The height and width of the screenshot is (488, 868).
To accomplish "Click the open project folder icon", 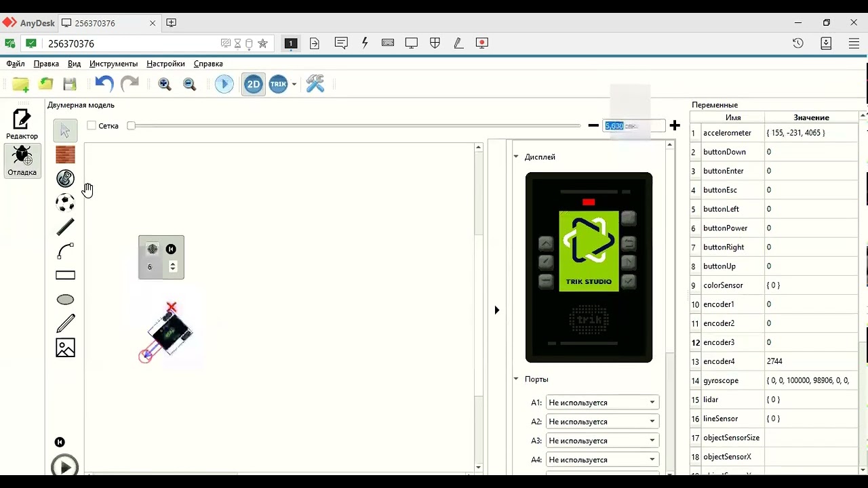I will (45, 84).
